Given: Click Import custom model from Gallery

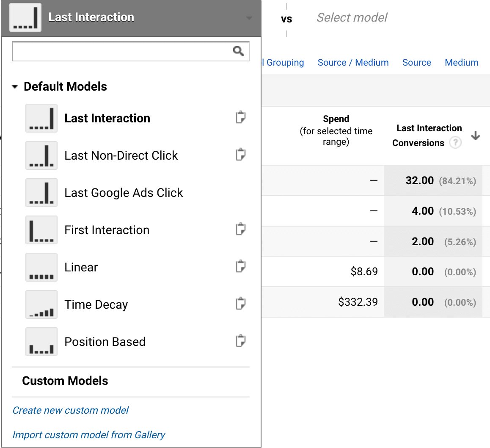Looking at the screenshot, I should [88, 434].
